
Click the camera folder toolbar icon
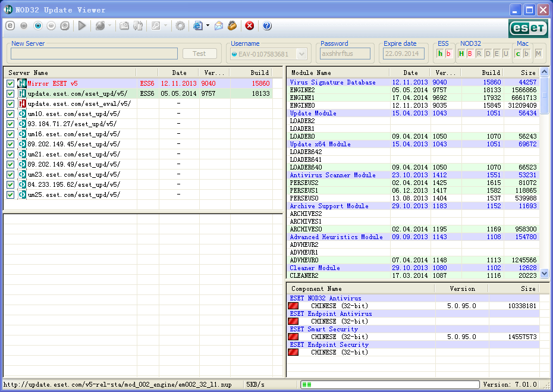[x=124, y=26]
